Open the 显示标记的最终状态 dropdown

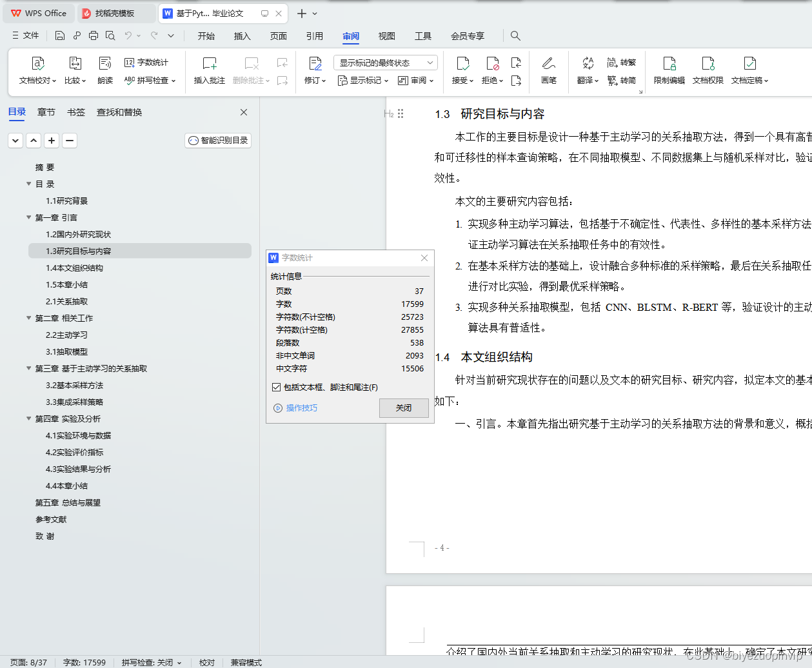tap(385, 62)
